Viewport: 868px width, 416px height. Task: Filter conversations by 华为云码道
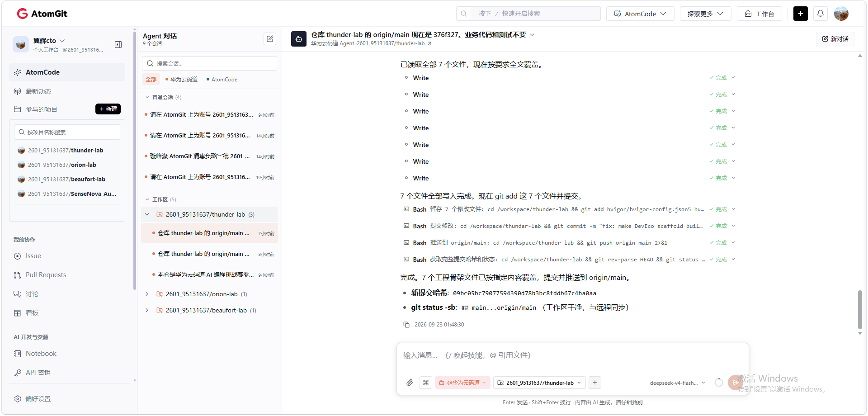[182, 79]
